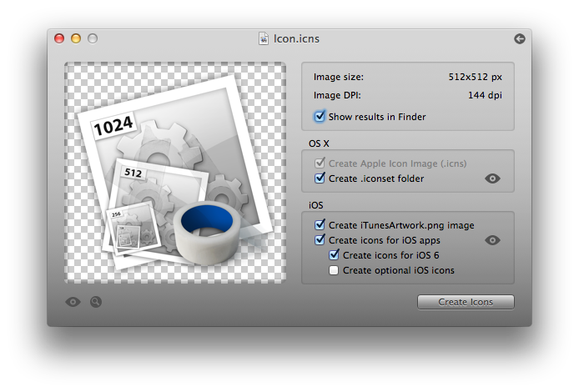The width and height of the screenshot is (579, 392).
Task: Click the back arrow icon in title bar
Action: click(x=520, y=38)
